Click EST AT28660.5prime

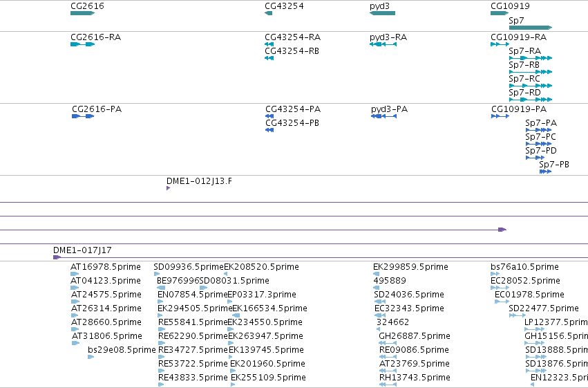(x=75, y=329)
